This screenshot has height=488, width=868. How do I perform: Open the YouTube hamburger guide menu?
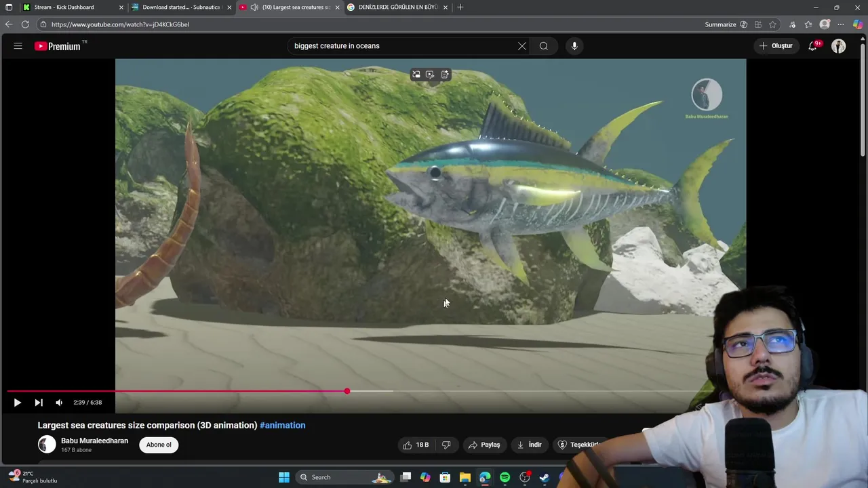[x=18, y=46]
